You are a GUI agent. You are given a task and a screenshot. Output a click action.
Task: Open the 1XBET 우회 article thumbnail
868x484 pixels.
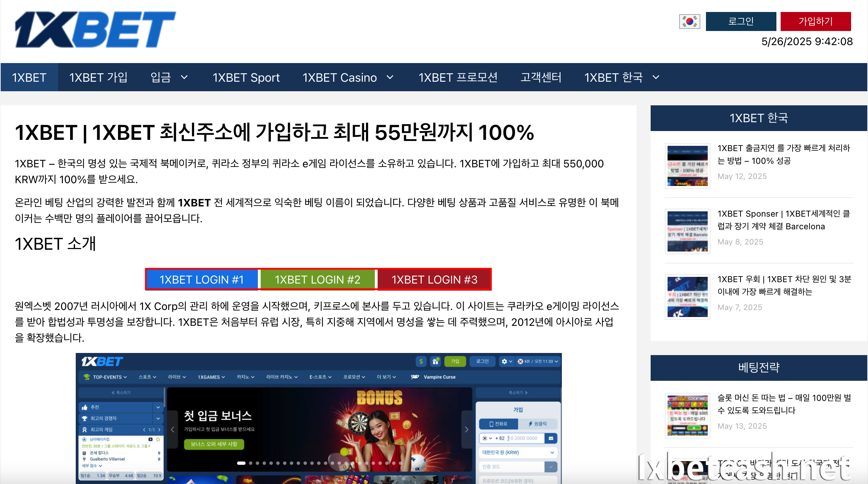687,297
